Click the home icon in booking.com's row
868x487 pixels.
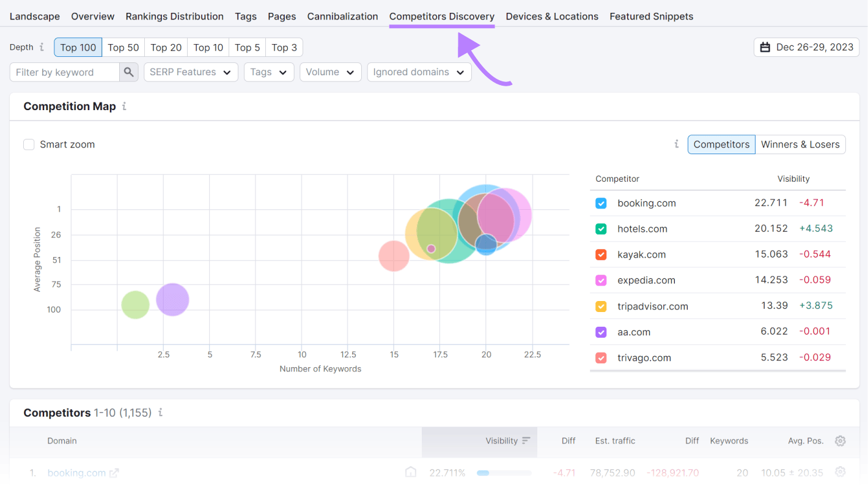click(x=410, y=472)
